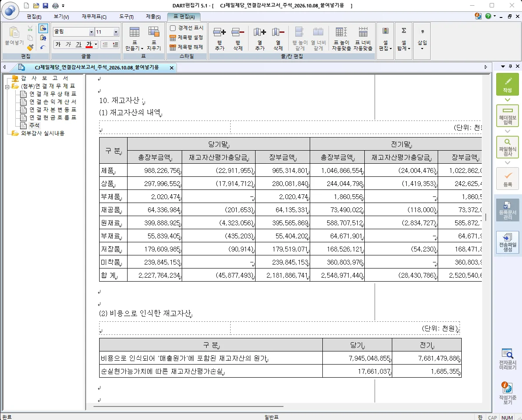Select 외부감사 실시내용 tree item

click(43, 133)
